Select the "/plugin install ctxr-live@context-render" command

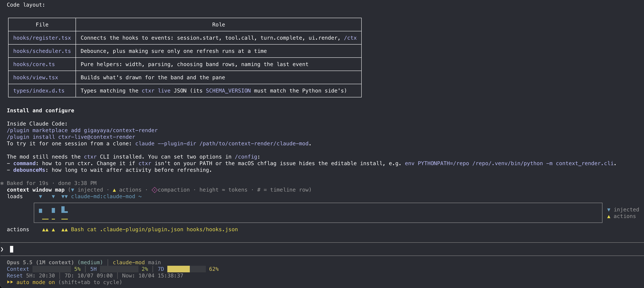point(71,137)
